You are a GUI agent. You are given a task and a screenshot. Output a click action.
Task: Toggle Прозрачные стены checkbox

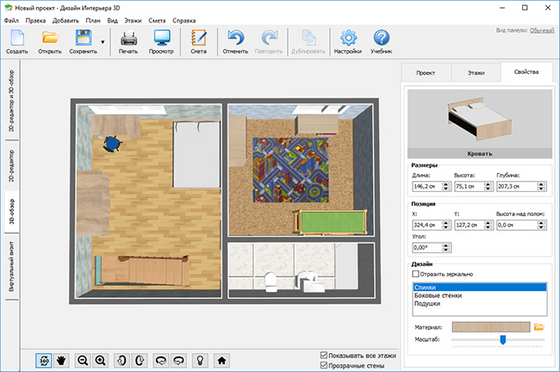click(x=324, y=365)
